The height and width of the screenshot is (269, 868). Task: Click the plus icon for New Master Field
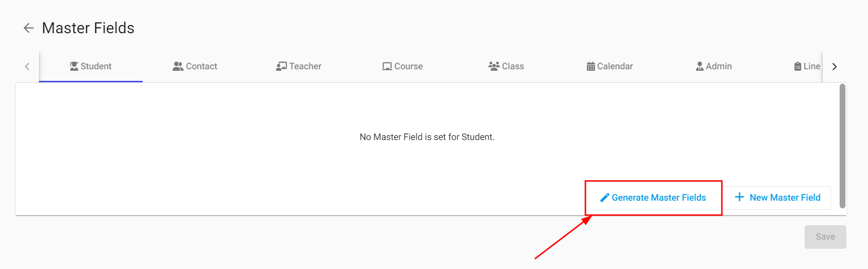click(740, 197)
